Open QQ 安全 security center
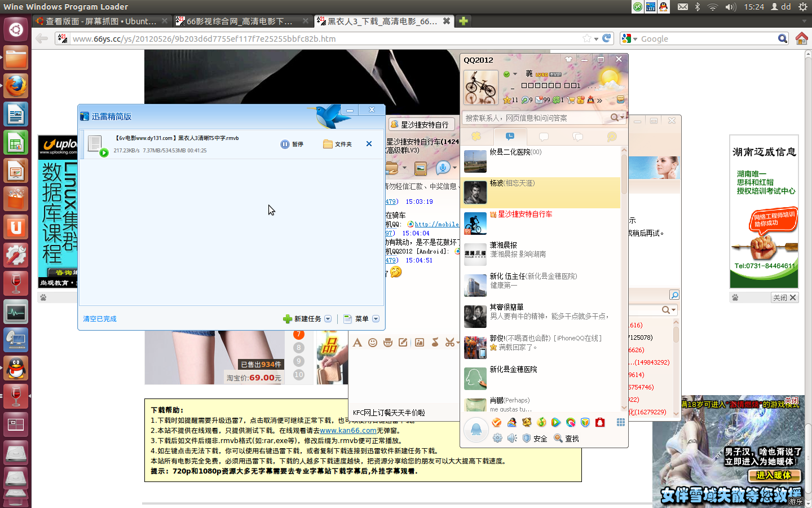The width and height of the screenshot is (812, 508). 535,438
